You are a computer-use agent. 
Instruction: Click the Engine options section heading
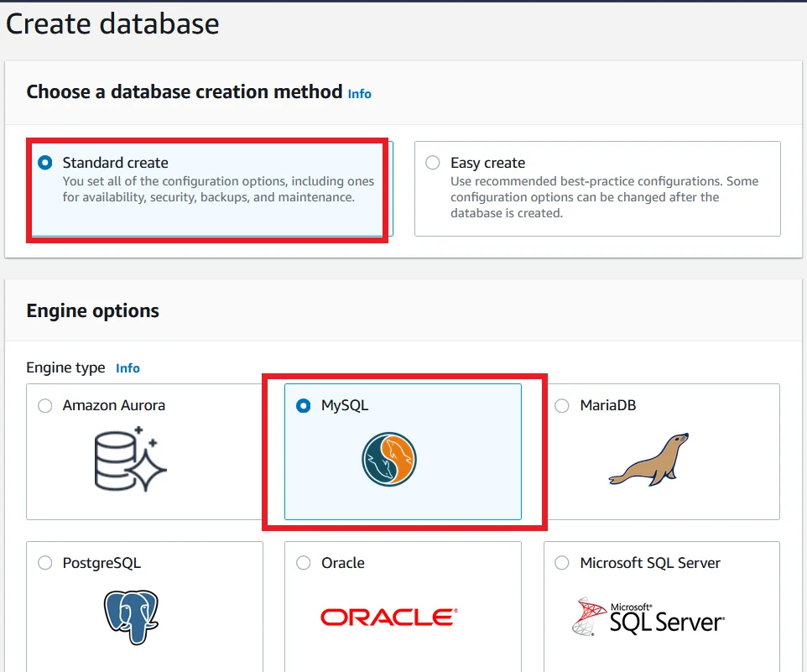point(92,310)
